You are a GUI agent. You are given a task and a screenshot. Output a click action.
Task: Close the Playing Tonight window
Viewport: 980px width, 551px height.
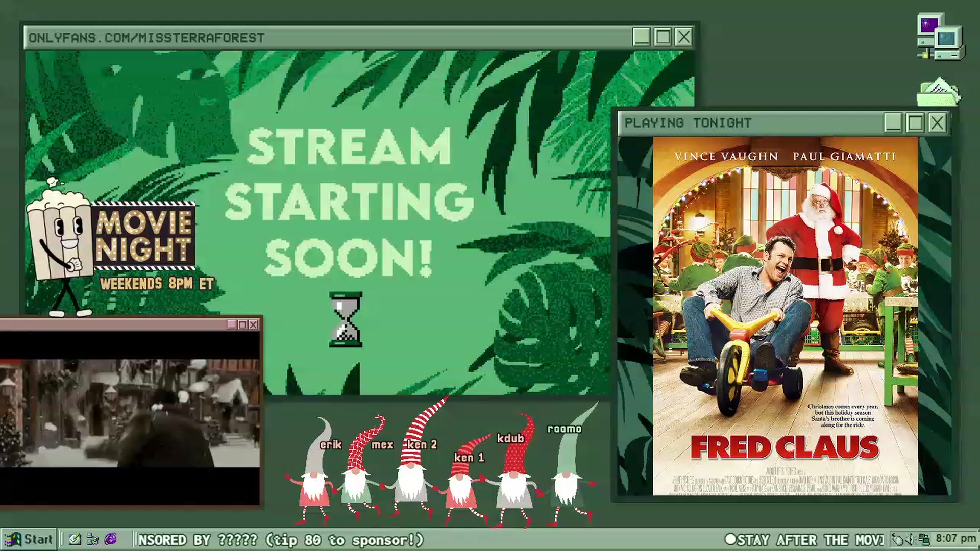coord(938,123)
